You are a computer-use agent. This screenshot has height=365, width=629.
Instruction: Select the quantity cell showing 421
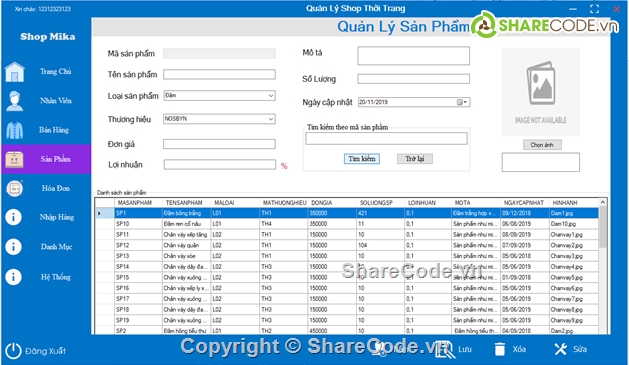[x=381, y=213]
